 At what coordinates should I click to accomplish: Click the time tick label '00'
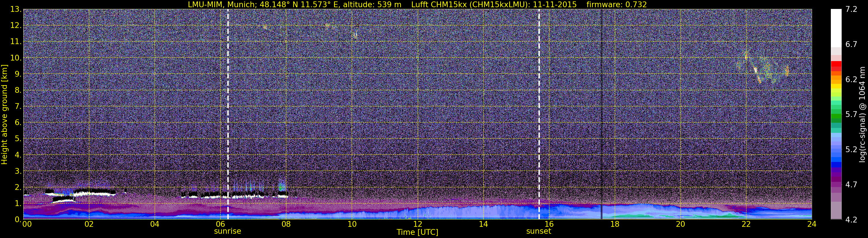pyautogui.click(x=27, y=224)
